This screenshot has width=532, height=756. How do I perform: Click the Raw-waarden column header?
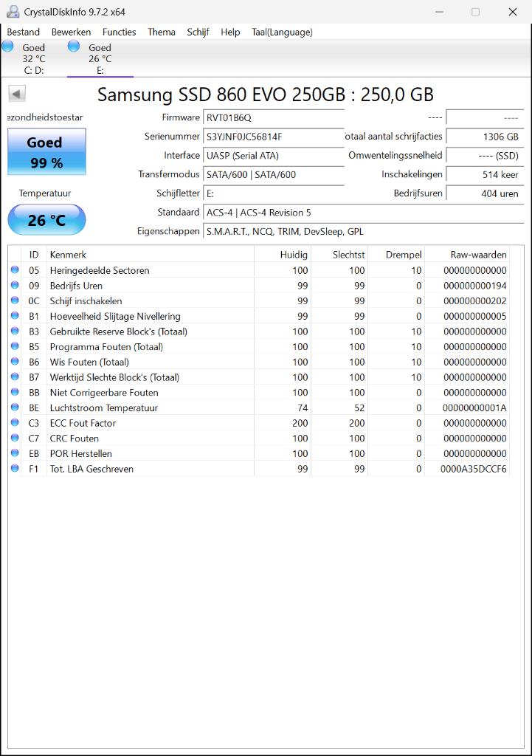coord(467,254)
